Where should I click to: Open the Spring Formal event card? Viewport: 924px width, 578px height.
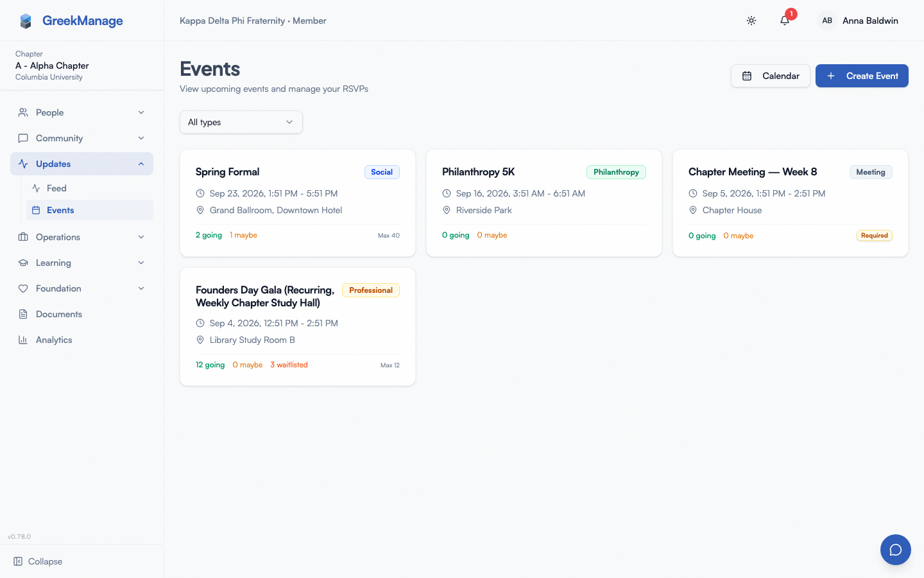[x=298, y=203]
